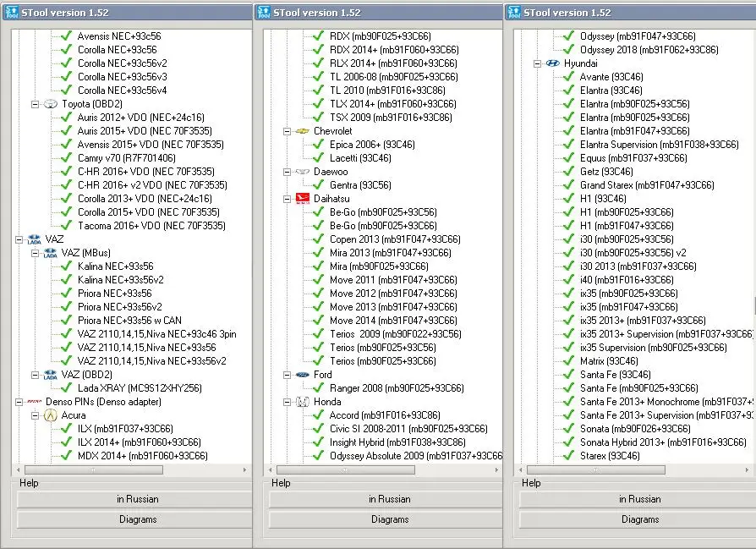Click the Acura logo icon
Viewport: 756px width, 549px height.
point(51,415)
